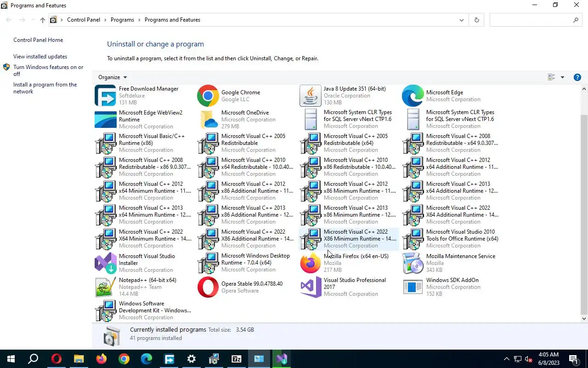Open Control Panel Home link
Screen dimensions: 588x368
tap(38, 40)
